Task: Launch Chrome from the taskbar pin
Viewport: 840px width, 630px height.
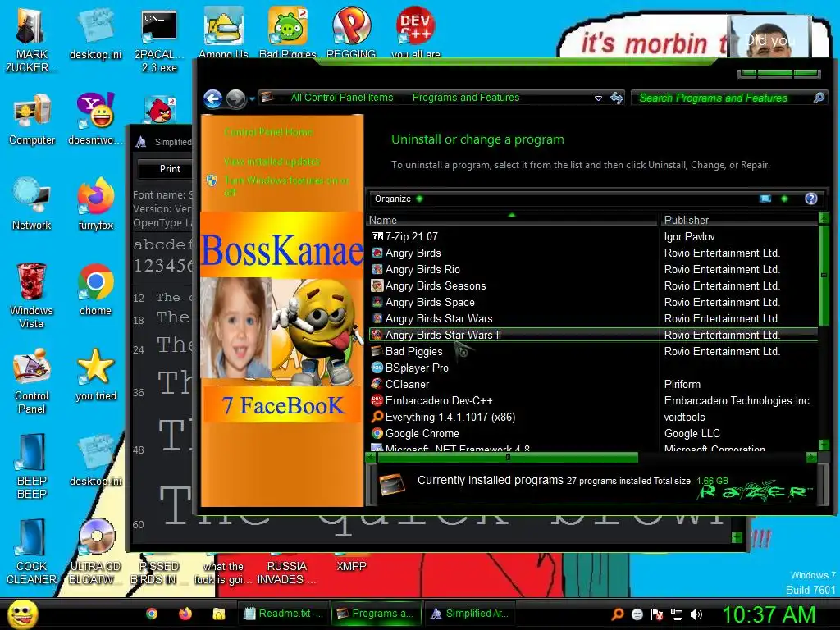Action: [152, 614]
